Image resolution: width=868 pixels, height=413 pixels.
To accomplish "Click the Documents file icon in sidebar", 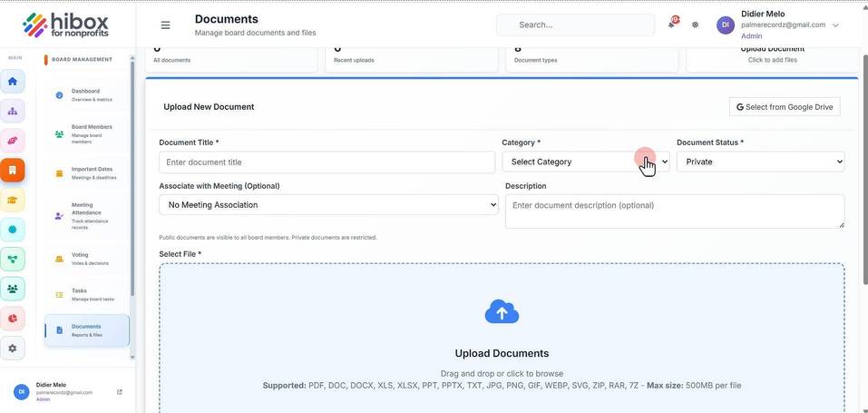I will 59,330.
